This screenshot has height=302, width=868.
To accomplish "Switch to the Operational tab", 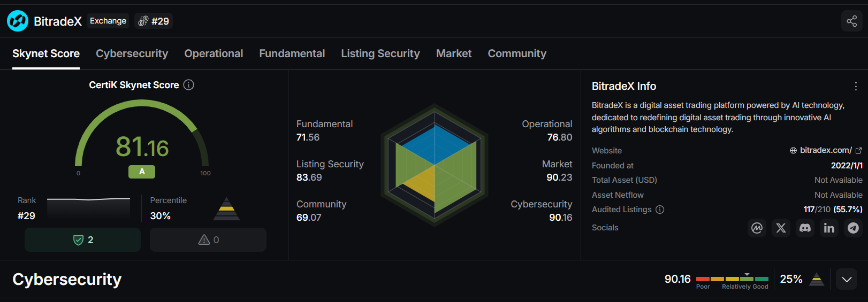I will coord(214,53).
